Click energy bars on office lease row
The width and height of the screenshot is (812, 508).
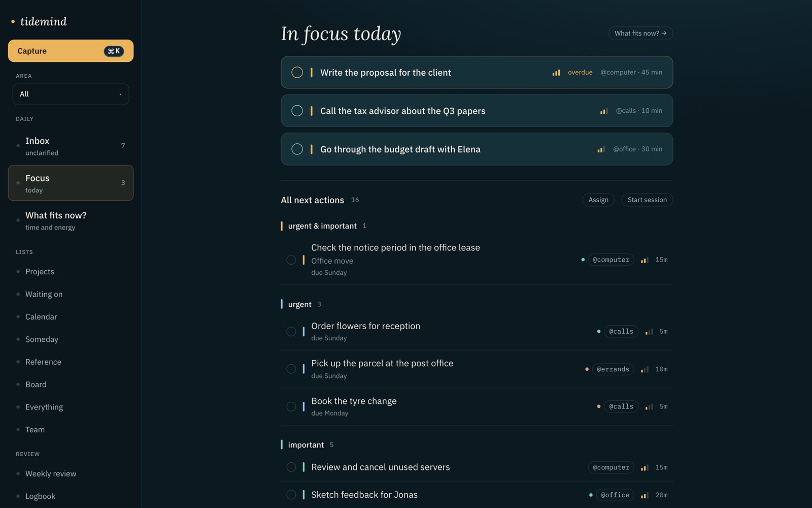pos(645,260)
